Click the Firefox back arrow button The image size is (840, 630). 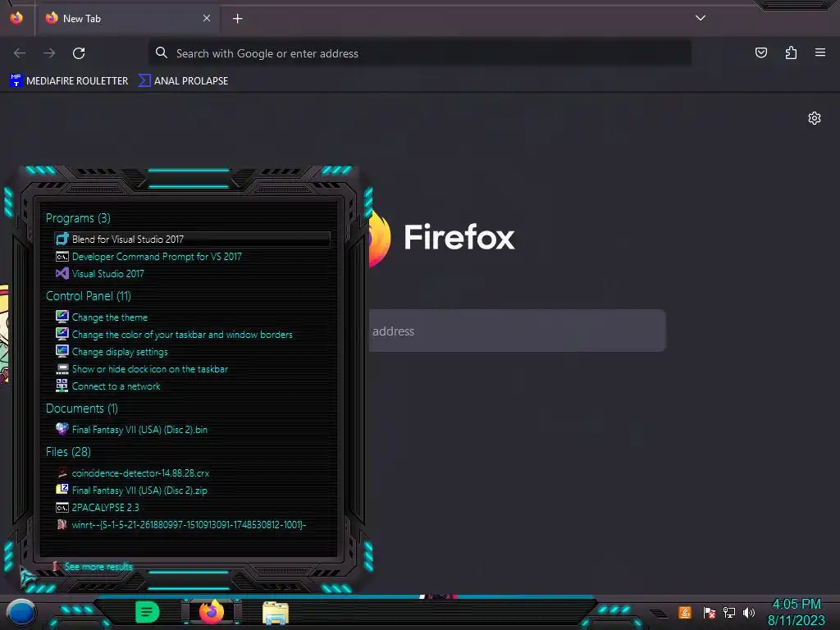pyautogui.click(x=20, y=53)
